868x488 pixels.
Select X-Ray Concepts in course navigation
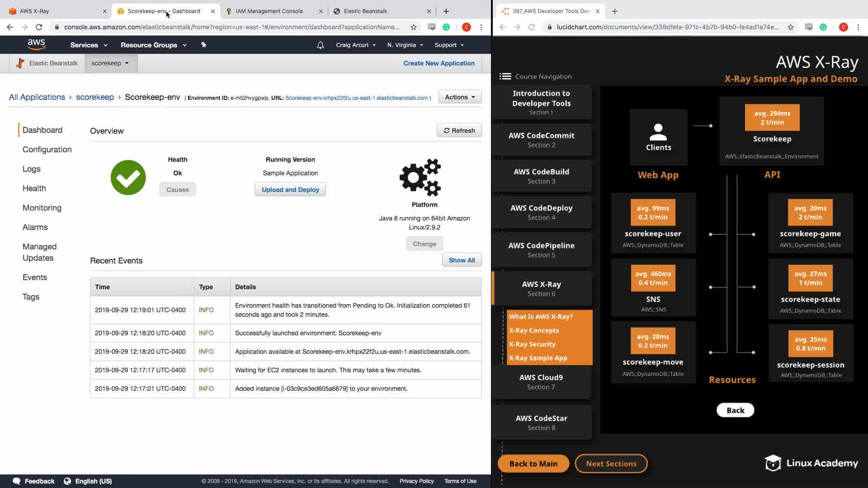click(534, 330)
